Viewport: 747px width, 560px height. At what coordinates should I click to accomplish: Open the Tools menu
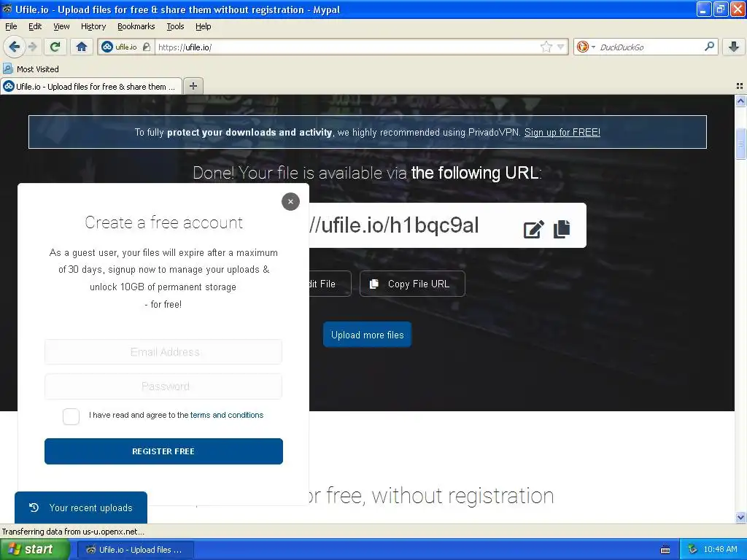point(175,26)
